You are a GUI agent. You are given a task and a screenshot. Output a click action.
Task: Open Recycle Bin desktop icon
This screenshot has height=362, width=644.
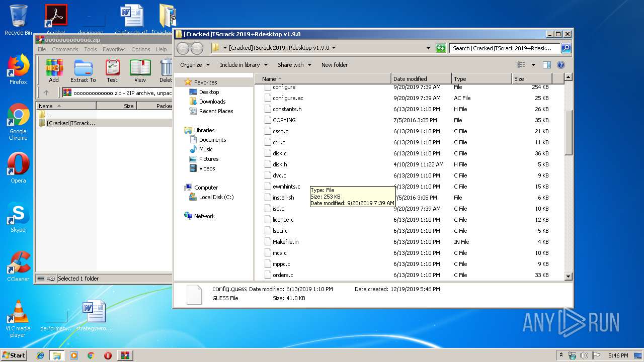pos(18,20)
